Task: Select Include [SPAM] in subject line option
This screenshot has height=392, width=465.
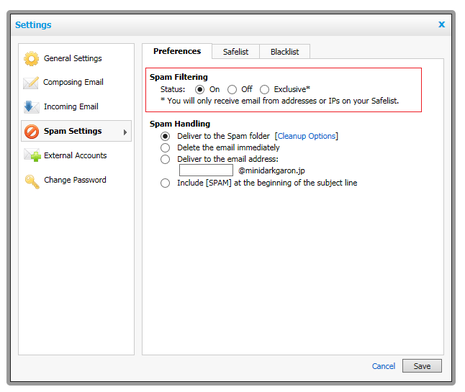Action: [165, 183]
